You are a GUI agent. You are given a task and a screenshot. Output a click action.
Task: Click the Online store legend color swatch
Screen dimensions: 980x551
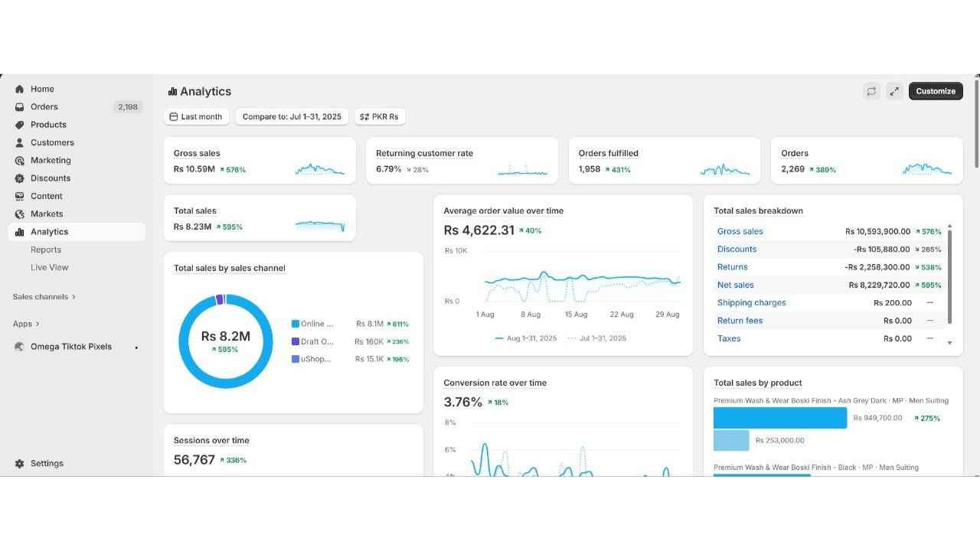296,324
